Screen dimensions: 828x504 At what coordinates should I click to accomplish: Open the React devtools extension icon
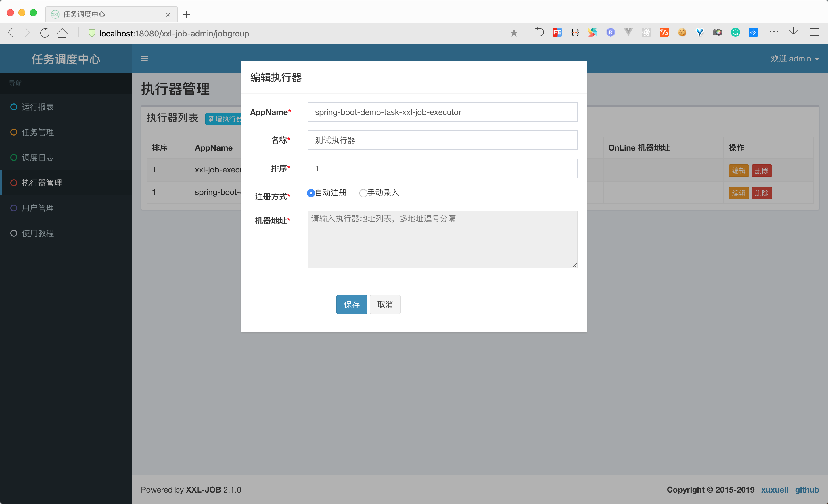coord(646,32)
